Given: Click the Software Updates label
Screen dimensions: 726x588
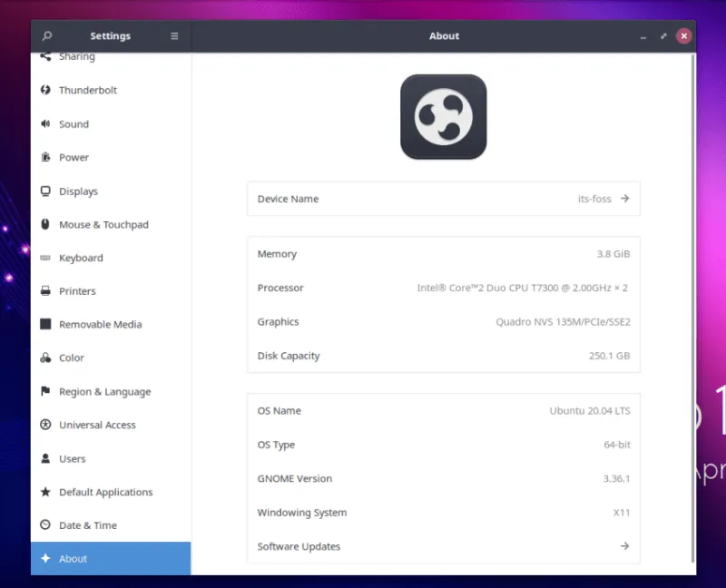Looking at the screenshot, I should [x=299, y=546].
